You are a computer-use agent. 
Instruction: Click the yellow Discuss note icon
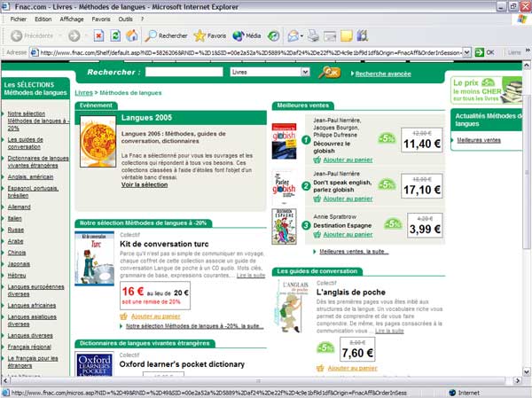pyautogui.click(x=347, y=35)
